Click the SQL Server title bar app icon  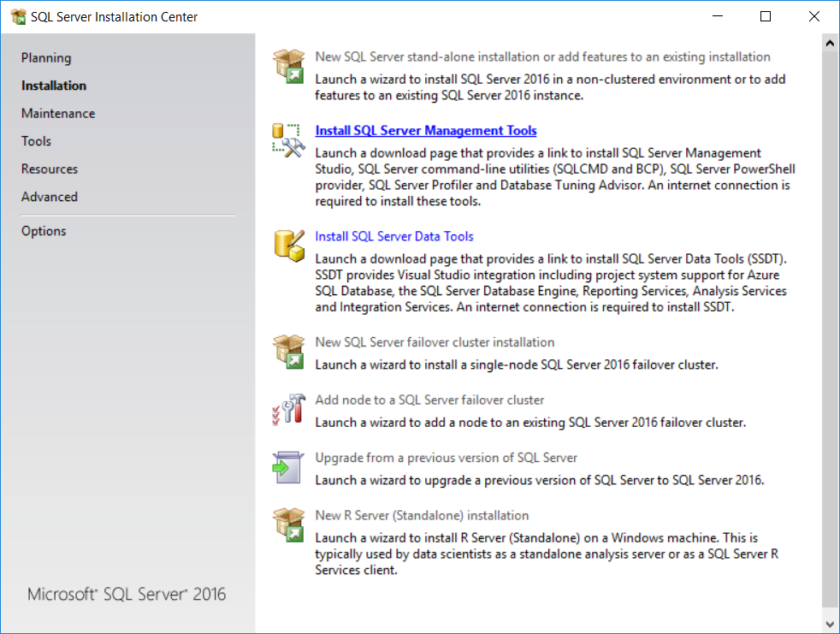(18, 16)
